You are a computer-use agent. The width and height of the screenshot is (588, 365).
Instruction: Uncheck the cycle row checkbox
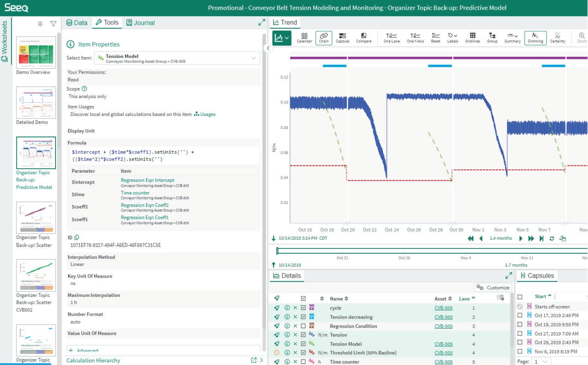pos(303,308)
